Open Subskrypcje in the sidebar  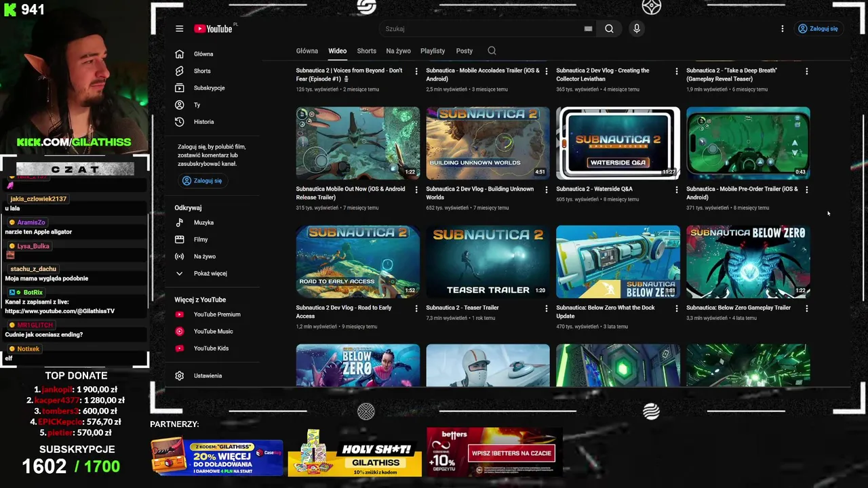coord(209,88)
